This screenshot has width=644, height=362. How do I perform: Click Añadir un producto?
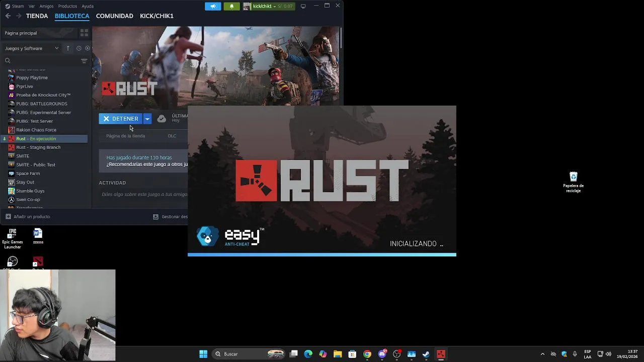pyautogui.click(x=28, y=217)
